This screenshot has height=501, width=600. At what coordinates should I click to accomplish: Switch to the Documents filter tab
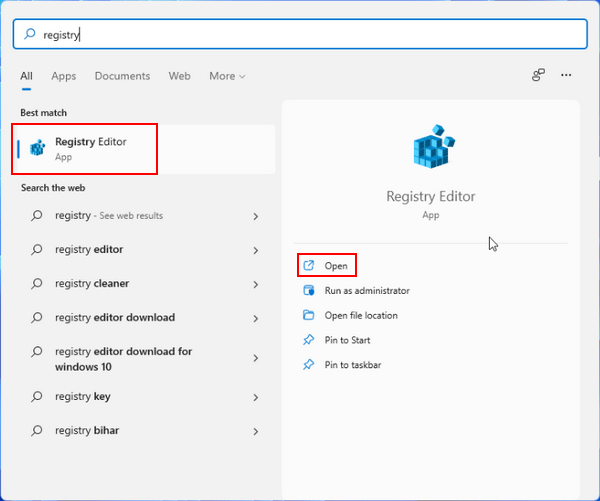[x=122, y=76]
